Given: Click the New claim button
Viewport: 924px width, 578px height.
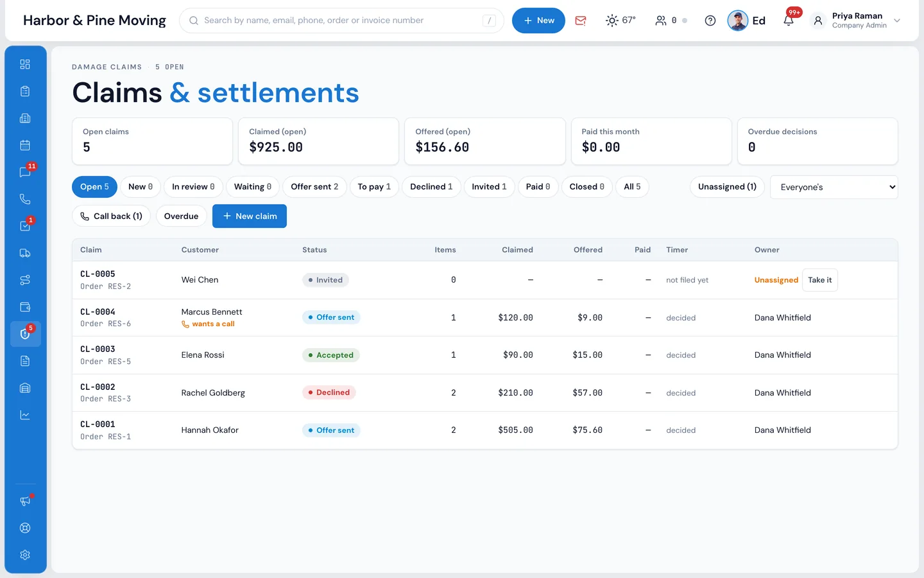Looking at the screenshot, I should coord(250,216).
